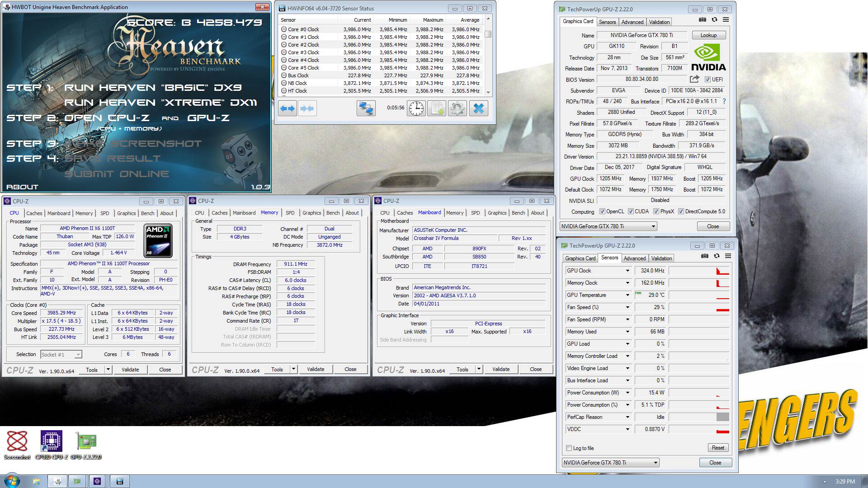Open Tools dropdown arrow in CPU-Z Memory window
Viewport: 868px width, 488px height.
[x=293, y=369]
